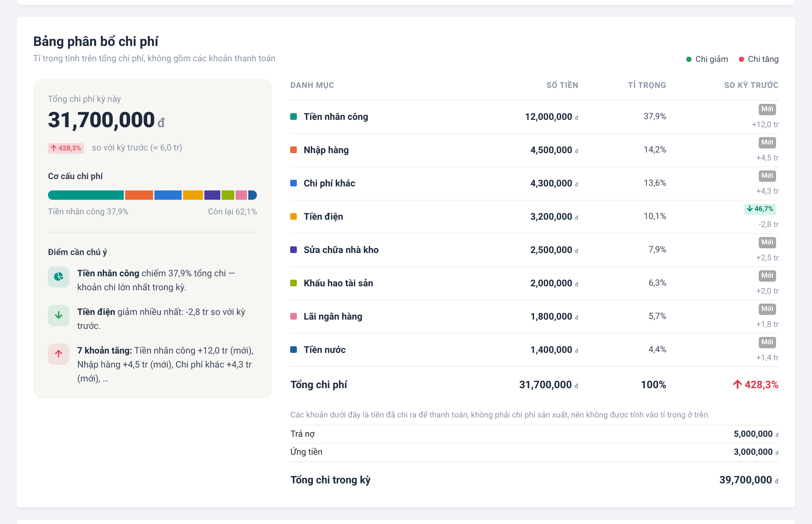Click the Chi tăng legend item
812x524 pixels.
pyautogui.click(x=759, y=59)
